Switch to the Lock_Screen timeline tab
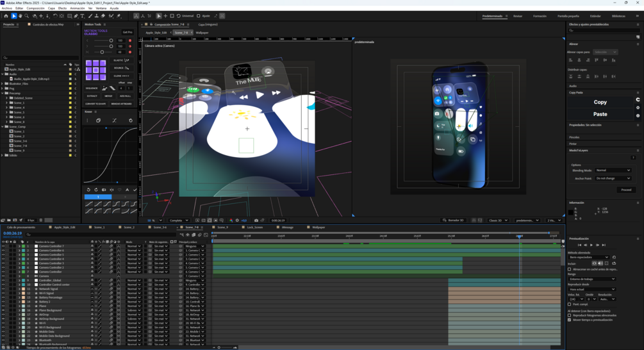644x350 pixels. click(x=254, y=227)
